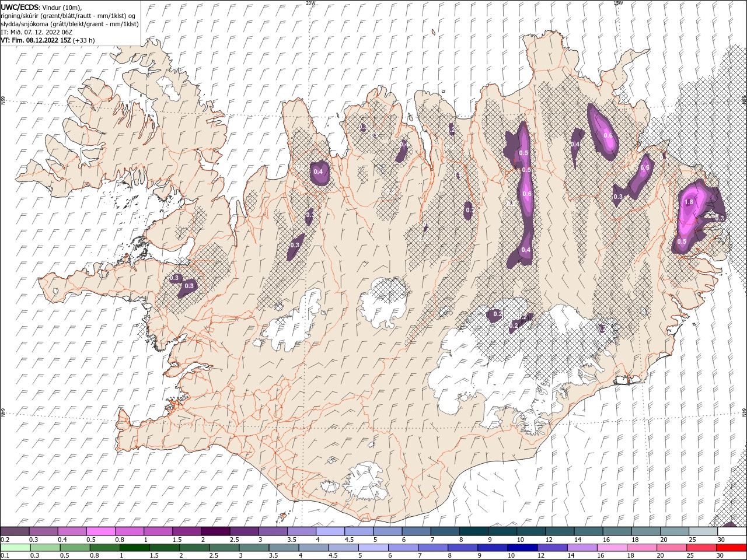Select the rain-scale swatch between 8 and 9

(463, 548)
